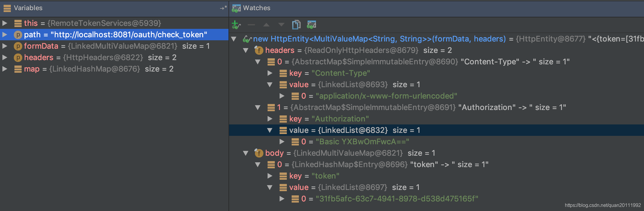Add a new watch expression
This screenshot has height=211, width=644.
(236, 25)
